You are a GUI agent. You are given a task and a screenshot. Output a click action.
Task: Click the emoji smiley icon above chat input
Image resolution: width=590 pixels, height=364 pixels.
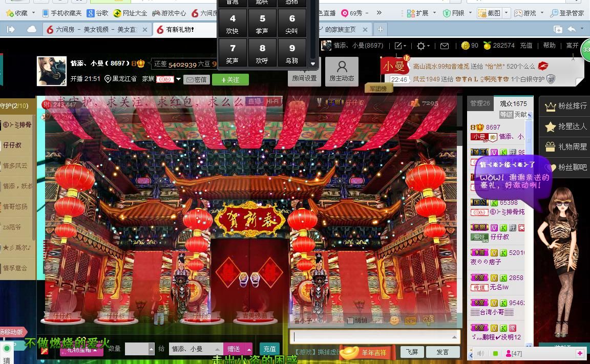(x=394, y=320)
